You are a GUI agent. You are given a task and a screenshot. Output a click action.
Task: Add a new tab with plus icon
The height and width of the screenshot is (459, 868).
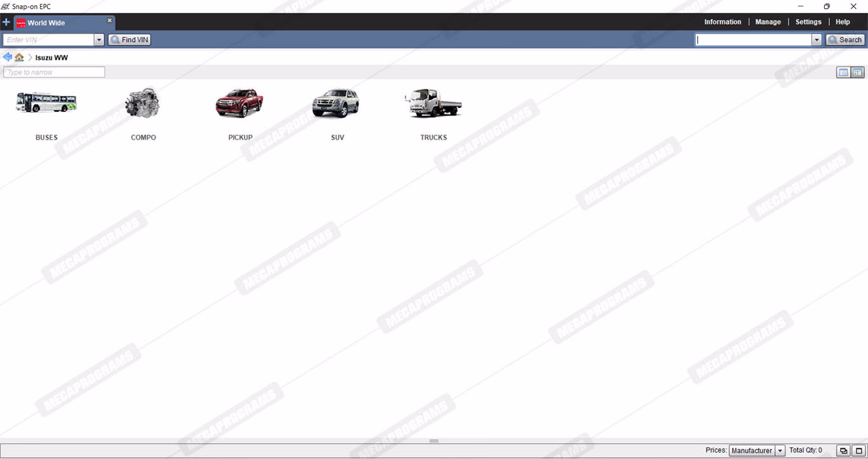pyautogui.click(x=6, y=22)
